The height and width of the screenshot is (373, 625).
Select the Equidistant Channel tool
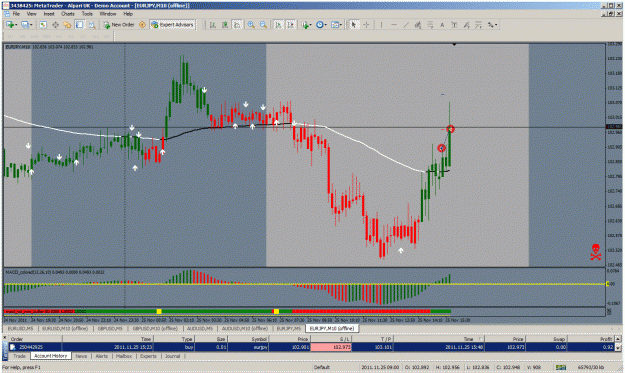pos(418,25)
